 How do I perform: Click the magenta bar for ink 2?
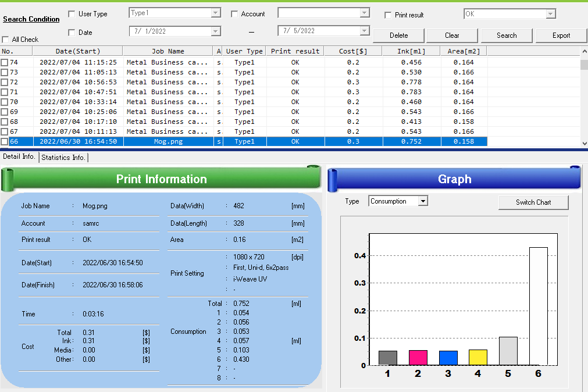click(418, 358)
